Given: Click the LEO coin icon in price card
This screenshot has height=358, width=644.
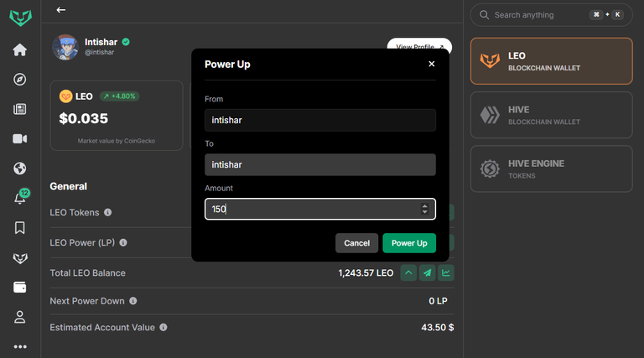Looking at the screenshot, I should 65,96.
